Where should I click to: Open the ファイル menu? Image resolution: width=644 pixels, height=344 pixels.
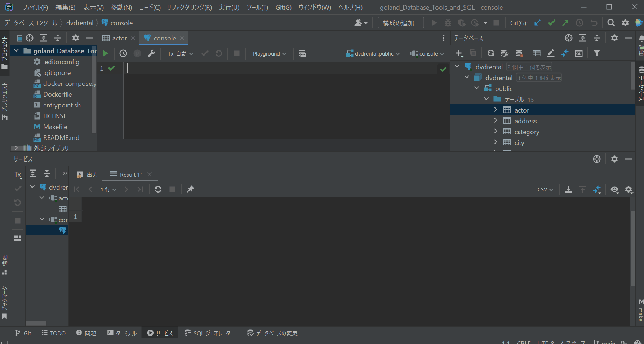pos(35,8)
